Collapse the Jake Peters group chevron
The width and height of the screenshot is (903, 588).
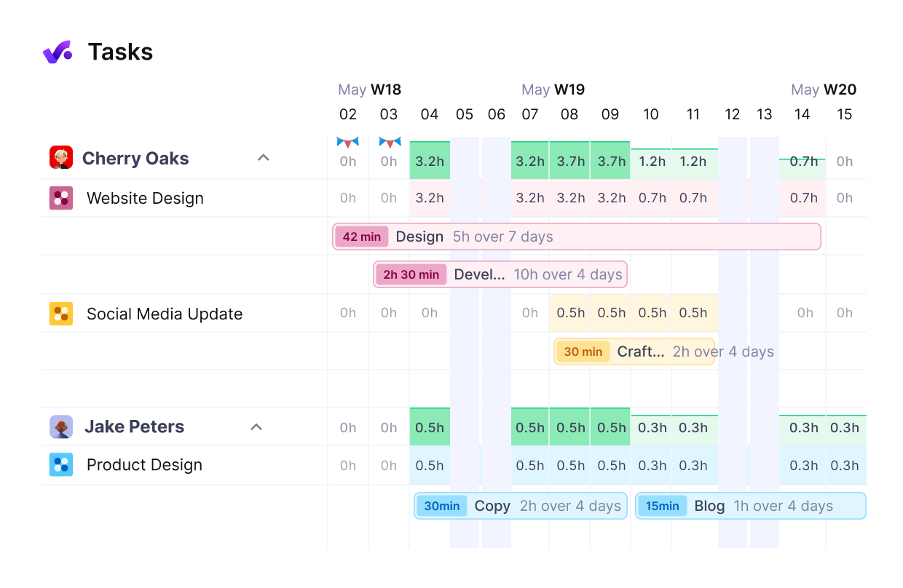tap(256, 427)
